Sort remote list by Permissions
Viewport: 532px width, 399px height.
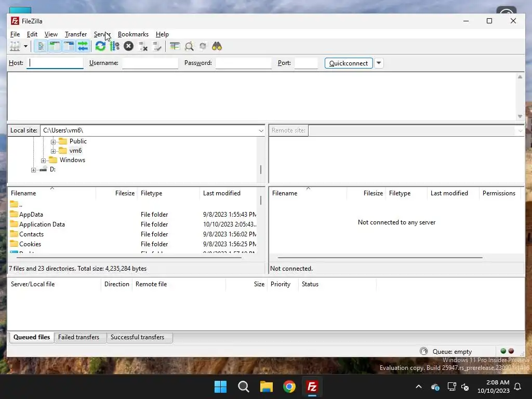(500, 193)
